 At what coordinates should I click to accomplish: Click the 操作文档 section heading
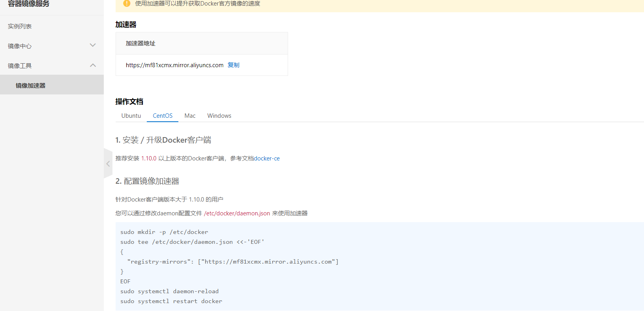[x=129, y=102]
